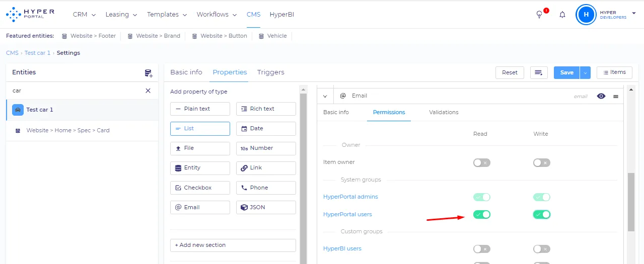Switch to the Basic info entity tab
This screenshot has height=264, width=644.
(x=186, y=72)
